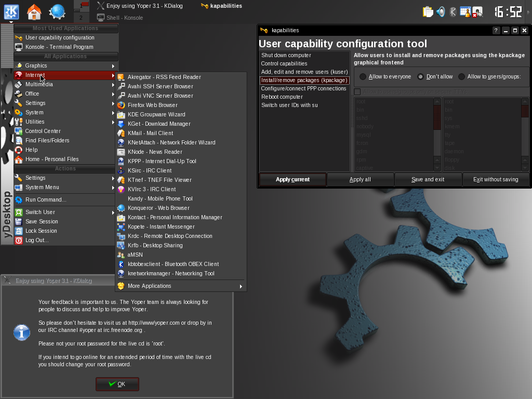Expand the System submenu
532x399 pixels.
point(66,112)
